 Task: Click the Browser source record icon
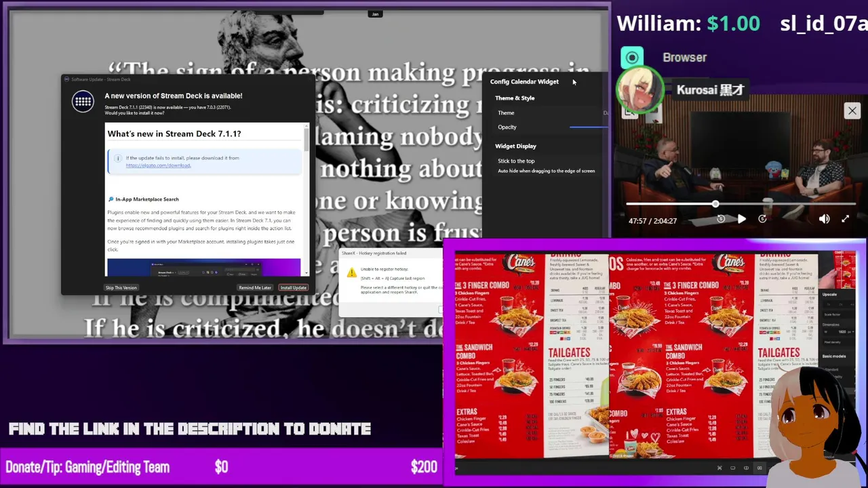pos(632,58)
